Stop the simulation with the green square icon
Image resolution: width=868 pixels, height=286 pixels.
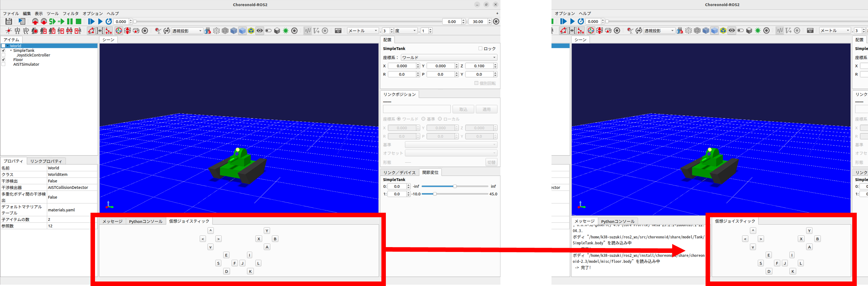point(79,22)
